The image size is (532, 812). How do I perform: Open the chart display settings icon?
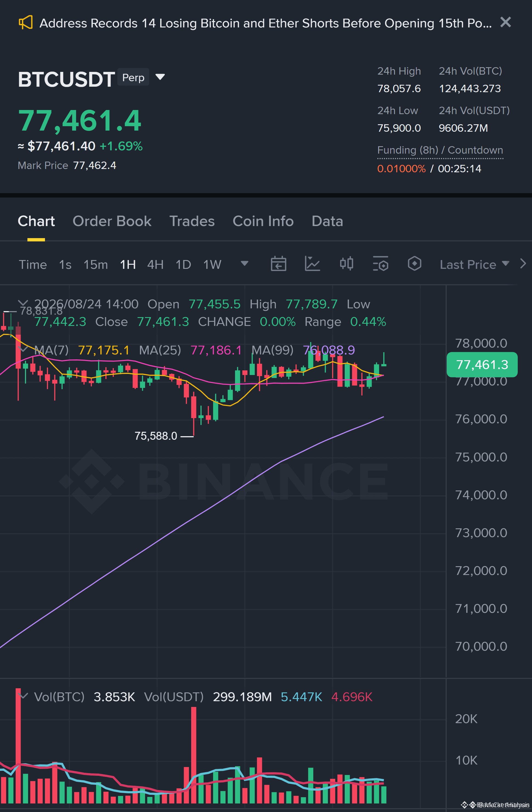[380, 264]
